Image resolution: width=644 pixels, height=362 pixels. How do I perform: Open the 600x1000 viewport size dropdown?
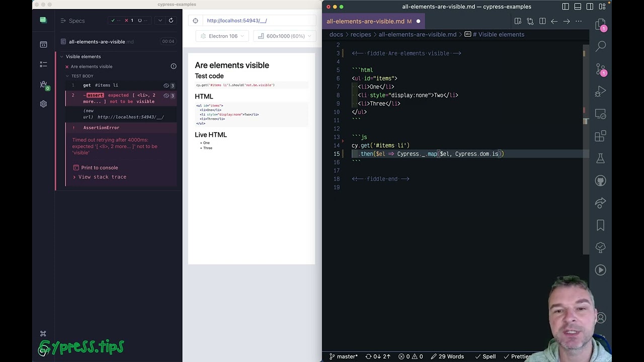click(x=282, y=36)
